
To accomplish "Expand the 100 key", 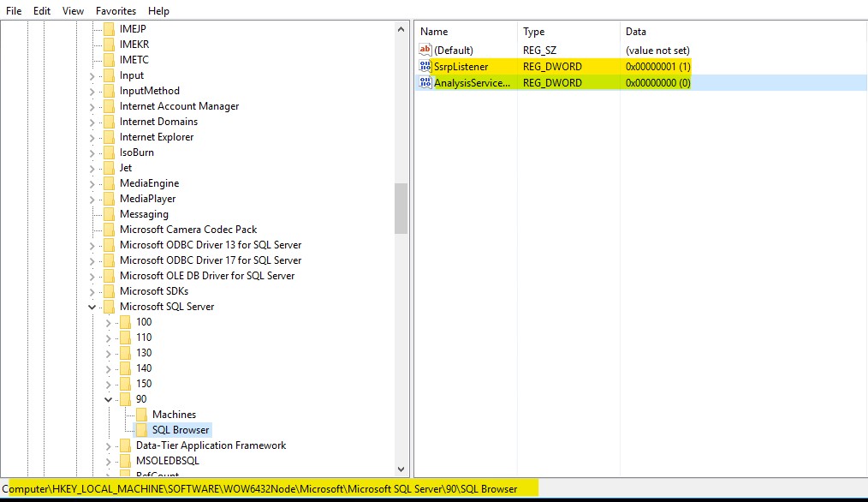I will point(109,322).
